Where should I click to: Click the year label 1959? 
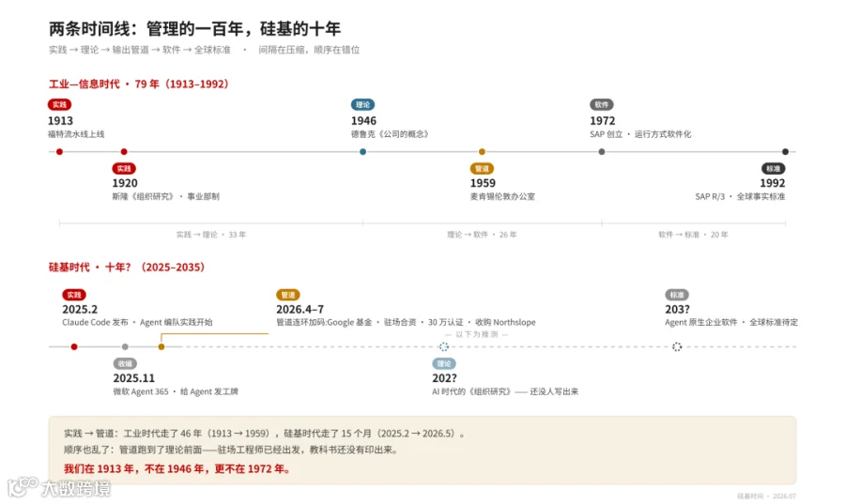483,184
